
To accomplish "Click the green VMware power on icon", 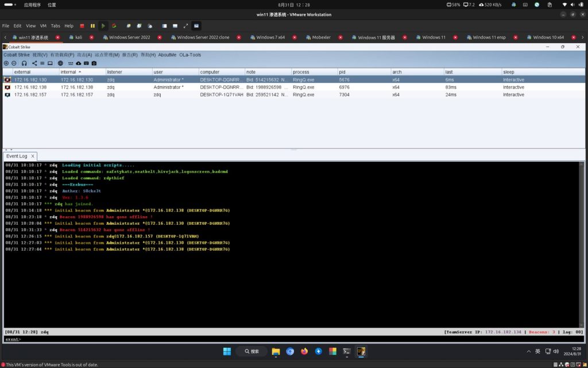I will click(x=103, y=26).
